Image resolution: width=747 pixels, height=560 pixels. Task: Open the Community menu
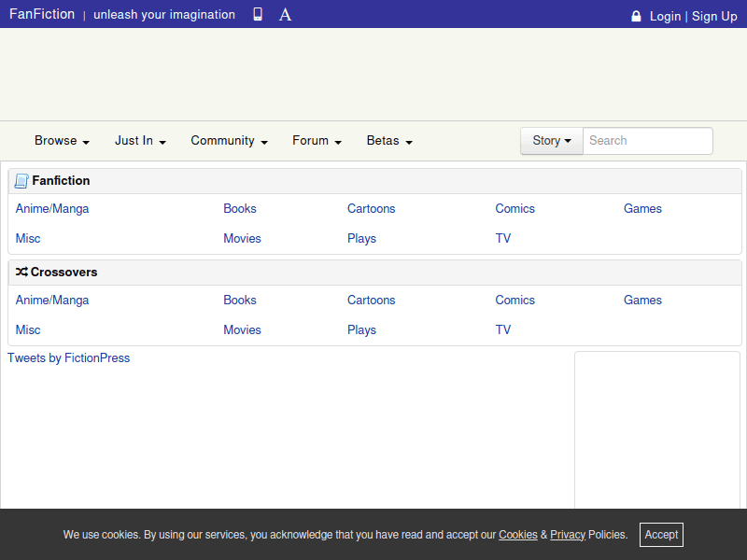coord(229,141)
